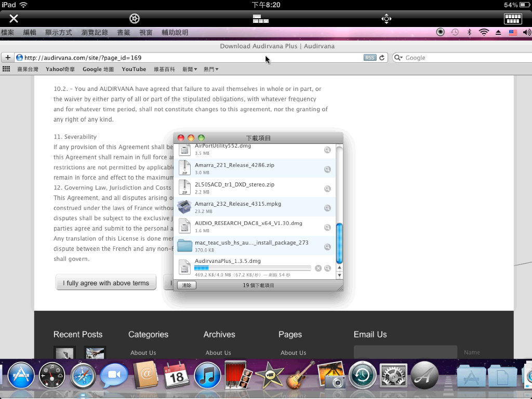Click the AudirvanaPlus download progress bar
This screenshot has height=399, width=532.
tap(252, 268)
